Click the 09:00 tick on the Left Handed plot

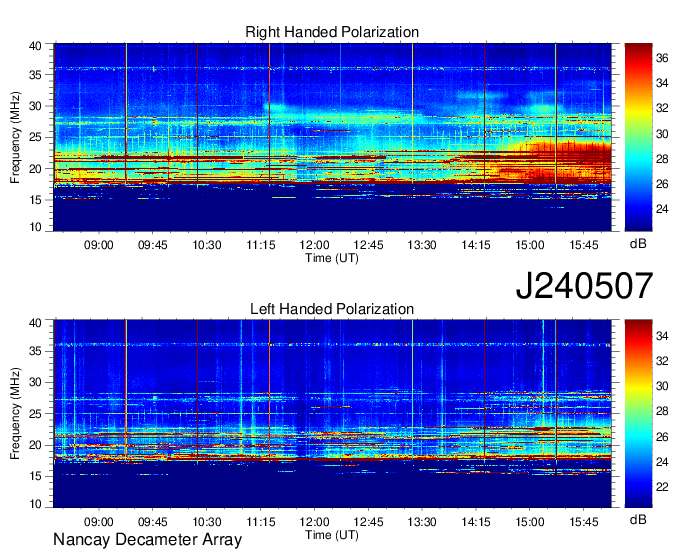[98, 522]
